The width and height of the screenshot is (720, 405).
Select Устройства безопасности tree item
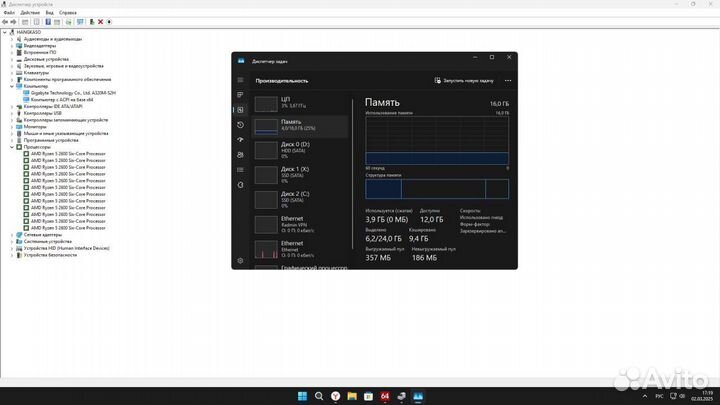[x=50, y=255]
